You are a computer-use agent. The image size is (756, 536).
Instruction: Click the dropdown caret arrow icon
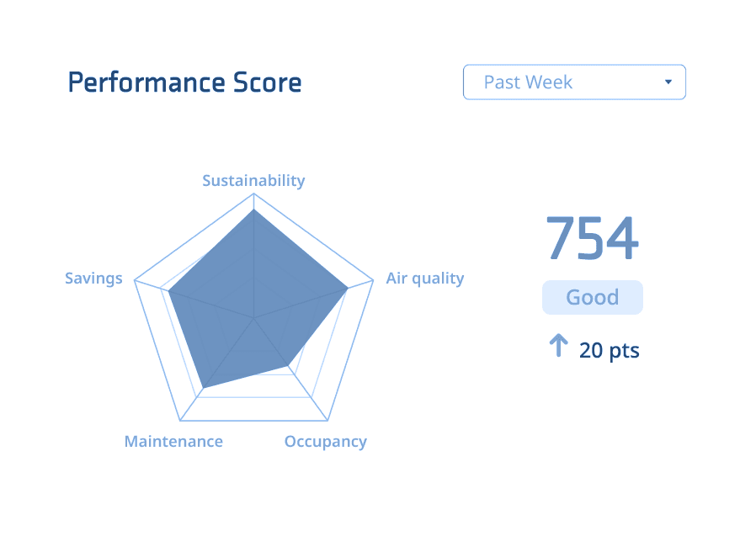coord(668,82)
